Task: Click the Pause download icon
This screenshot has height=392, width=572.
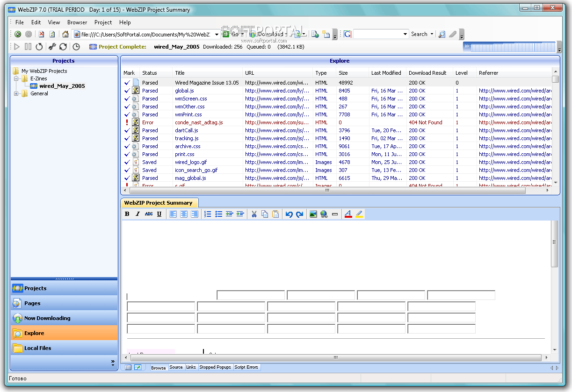Action: click(x=28, y=47)
